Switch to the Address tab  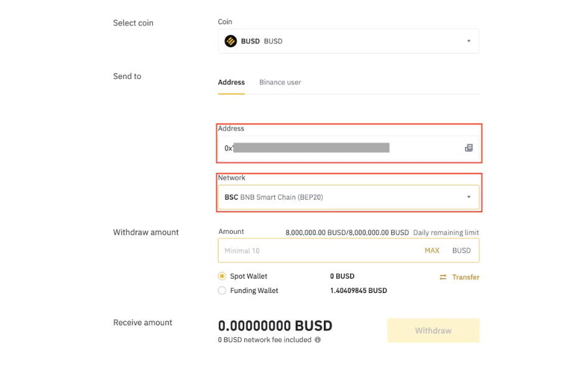pos(231,82)
